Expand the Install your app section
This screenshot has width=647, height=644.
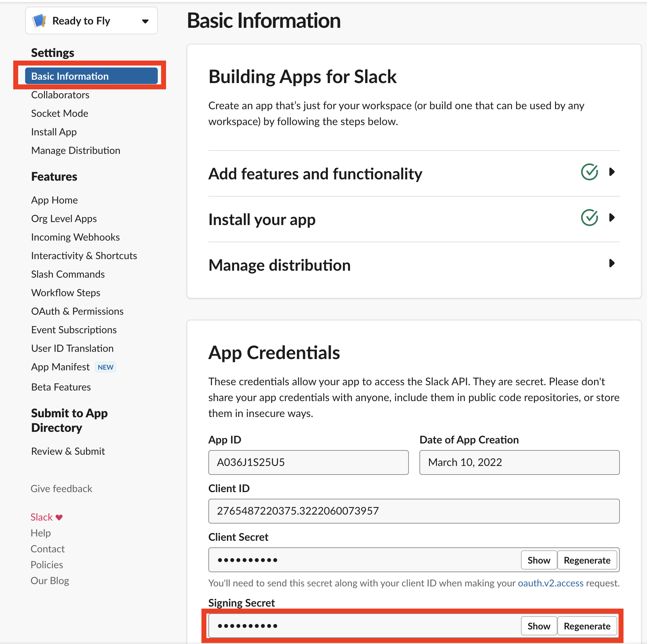[x=612, y=218]
